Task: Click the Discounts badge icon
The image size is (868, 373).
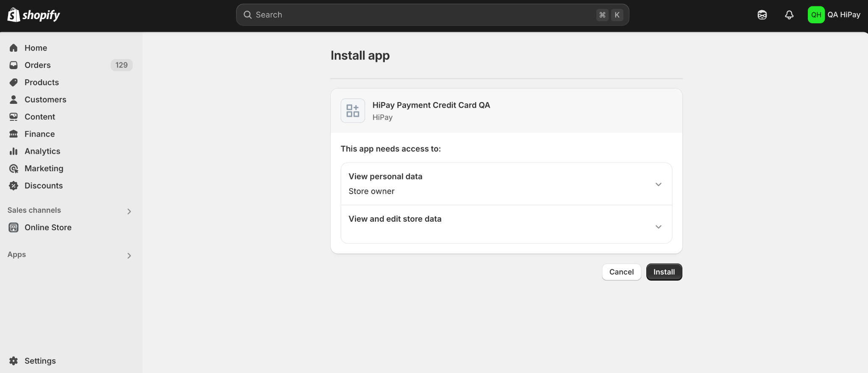Action: pyautogui.click(x=14, y=186)
